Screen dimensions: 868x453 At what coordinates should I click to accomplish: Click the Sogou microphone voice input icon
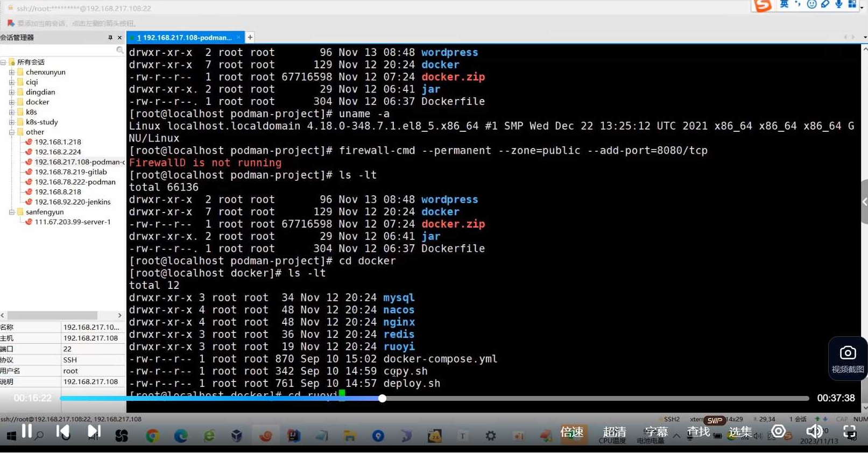point(838,4)
